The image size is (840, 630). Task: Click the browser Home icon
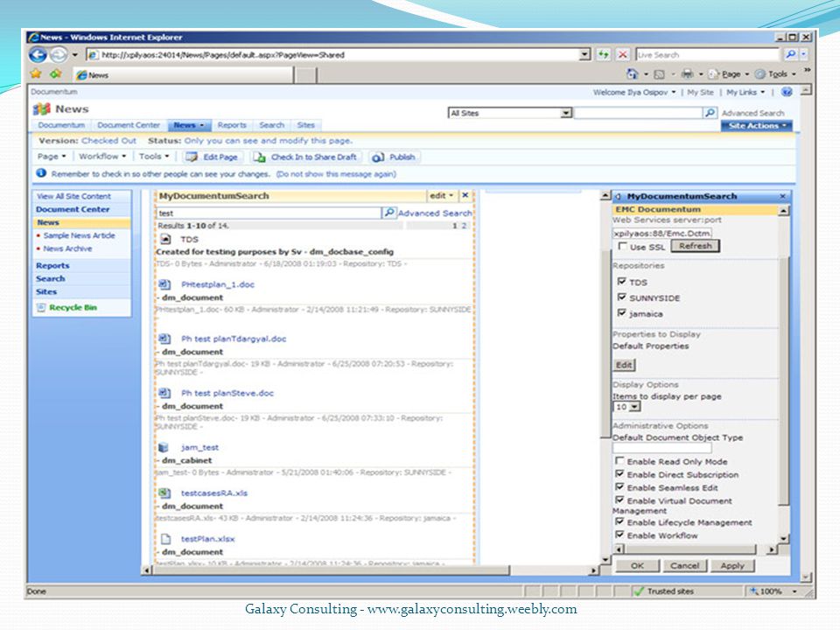(x=632, y=73)
